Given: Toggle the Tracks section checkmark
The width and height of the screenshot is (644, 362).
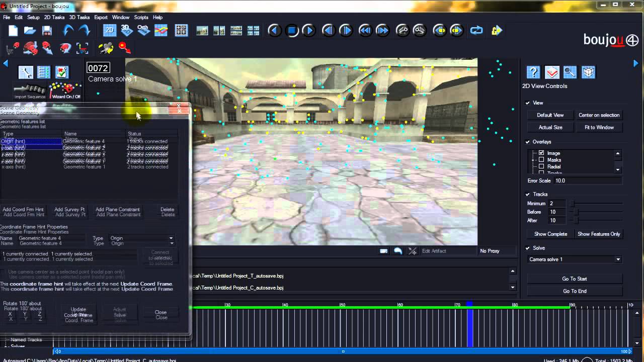Looking at the screenshot, I should (x=528, y=194).
